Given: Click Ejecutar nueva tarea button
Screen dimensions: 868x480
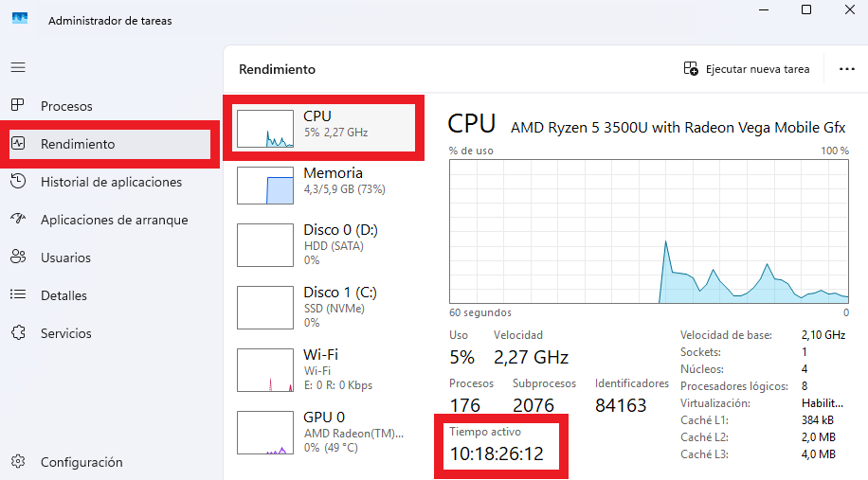Looking at the screenshot, I should pos(746,69).
